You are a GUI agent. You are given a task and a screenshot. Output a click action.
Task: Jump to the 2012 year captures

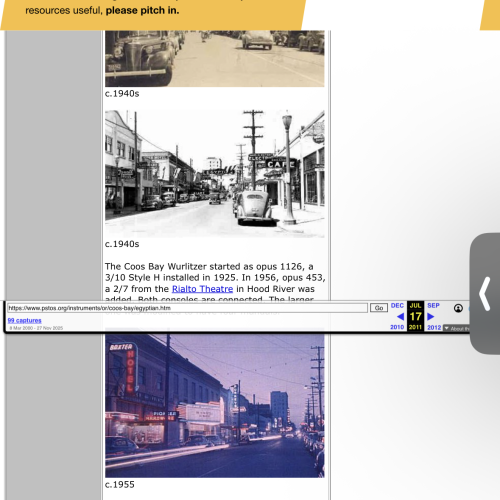coord(434,327)
